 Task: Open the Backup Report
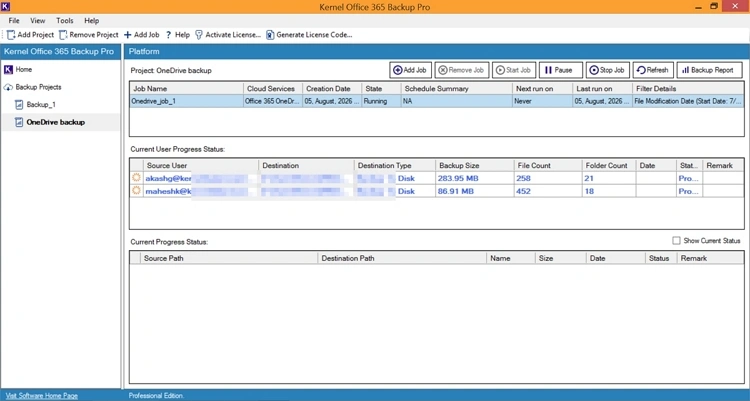coord(709,70)
